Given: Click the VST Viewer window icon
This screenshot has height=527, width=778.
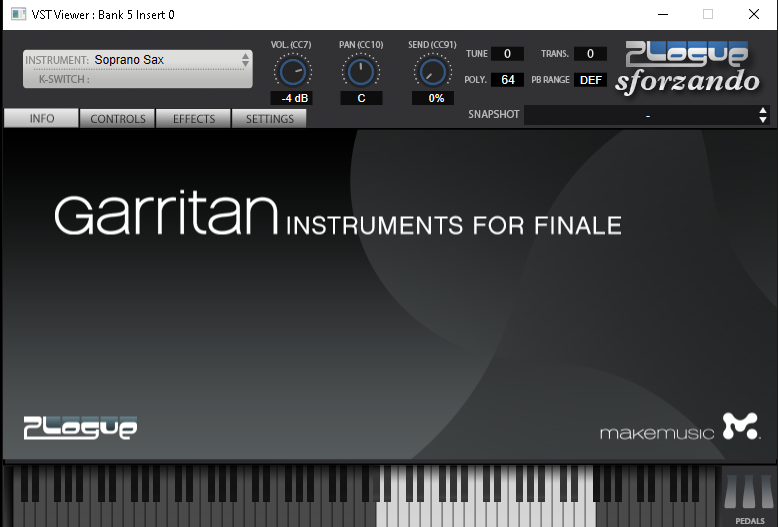Looking at the screenshot, I should tap(18, 14).
